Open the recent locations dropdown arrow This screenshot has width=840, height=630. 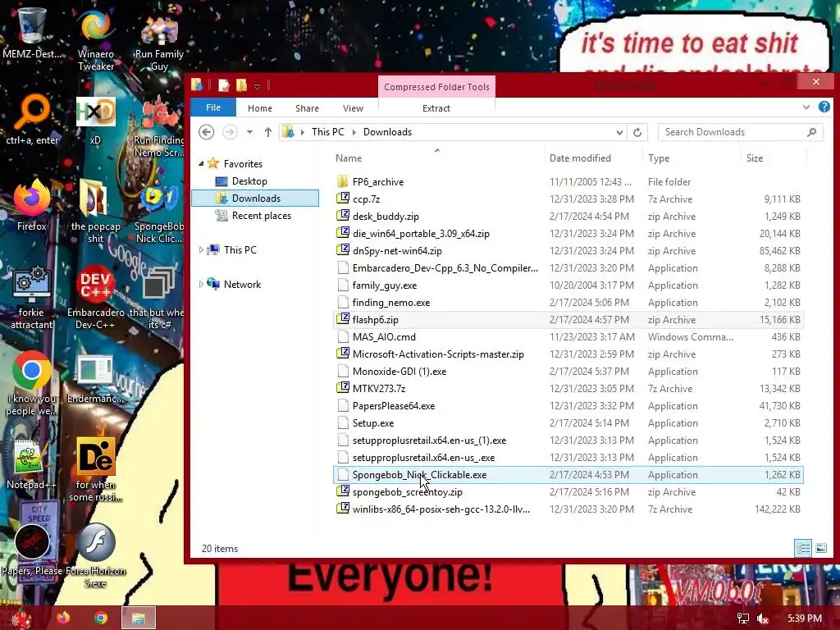pos(249,132)
